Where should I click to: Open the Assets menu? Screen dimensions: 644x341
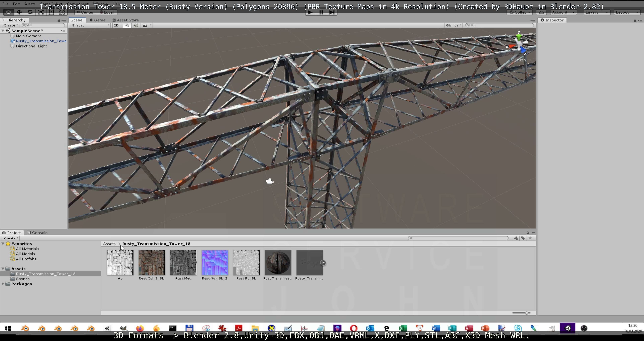30,4
